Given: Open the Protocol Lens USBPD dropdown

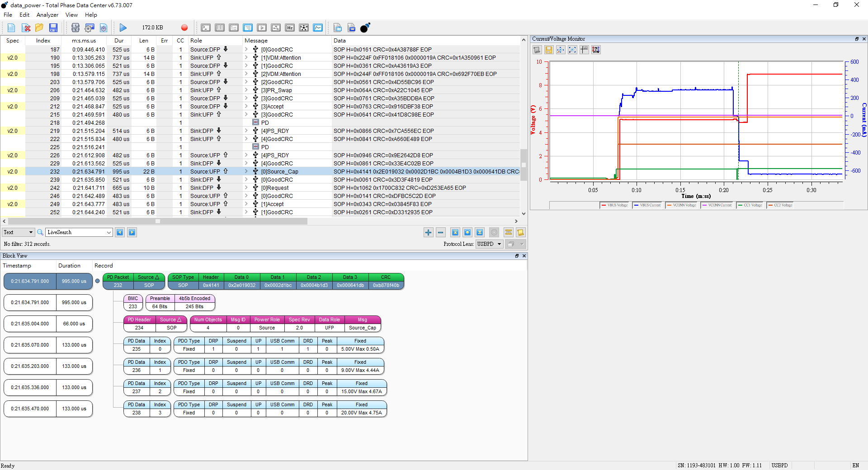Looking at the screenshot, I should [x=489, y=244].
